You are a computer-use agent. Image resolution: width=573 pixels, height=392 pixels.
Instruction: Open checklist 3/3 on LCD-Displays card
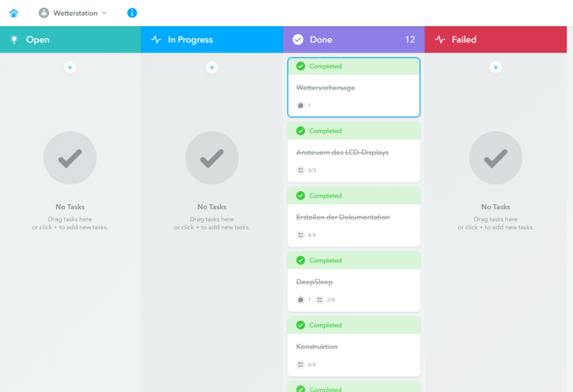point(301,170)
